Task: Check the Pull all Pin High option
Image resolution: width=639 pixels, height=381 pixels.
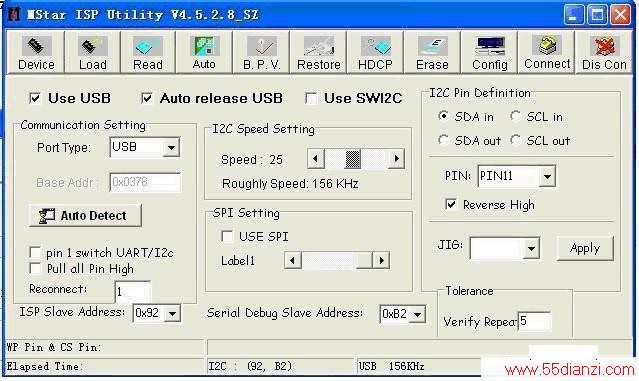Action: pos(35,269)
